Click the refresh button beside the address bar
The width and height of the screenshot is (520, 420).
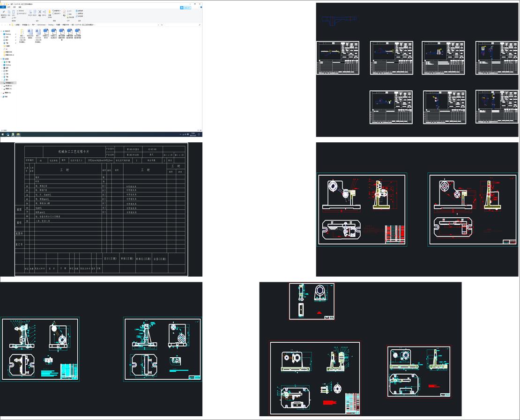(x=162, y=25)
